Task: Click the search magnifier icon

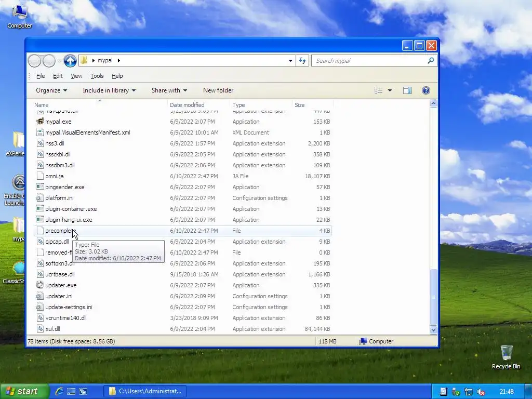Action: 431,60
